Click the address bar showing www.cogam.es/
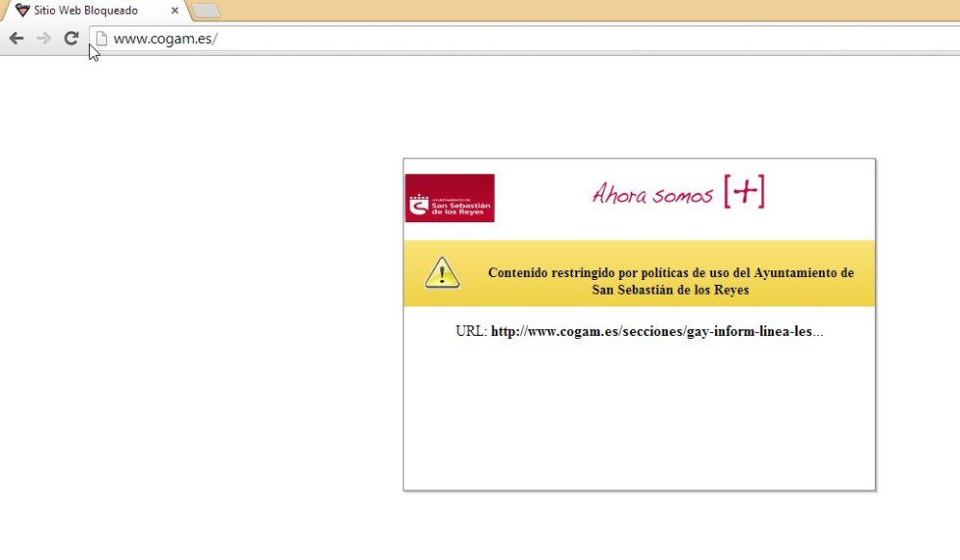Screen dimensions: 960x560 pos(527,38)
